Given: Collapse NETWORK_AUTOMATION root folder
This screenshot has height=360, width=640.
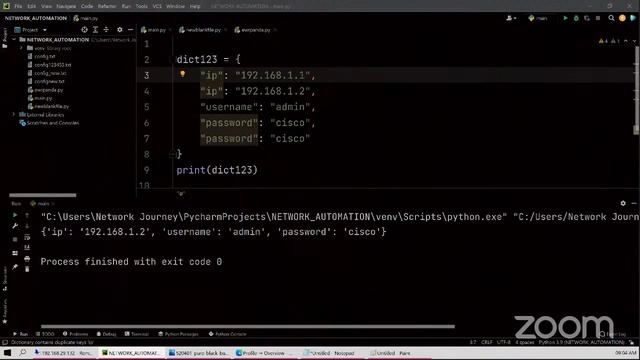Looking at the screenshot, I should pyautogui.click(x=14, y=40).
